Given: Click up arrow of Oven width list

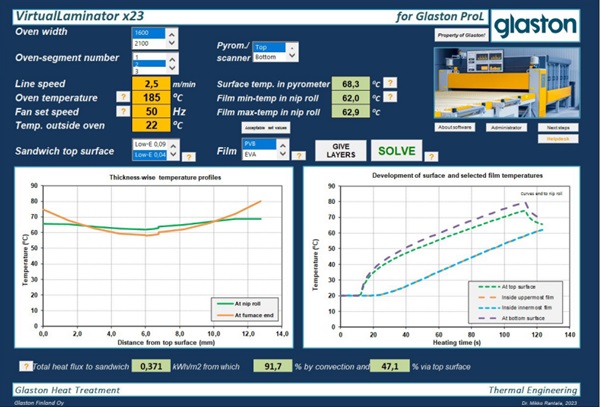Looking at the screenshot, I should coord(172,34).
